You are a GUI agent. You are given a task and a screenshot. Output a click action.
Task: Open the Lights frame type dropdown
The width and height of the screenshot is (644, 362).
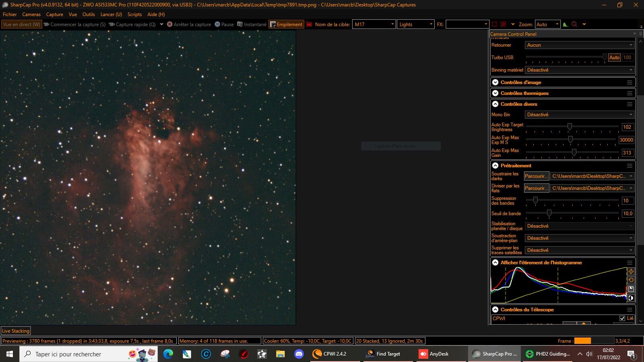click(416, 25)
